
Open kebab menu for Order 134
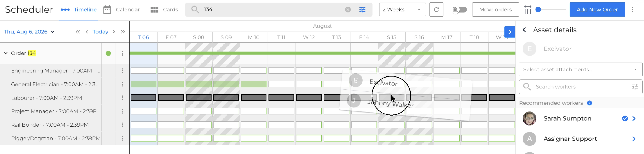[122, 53]
